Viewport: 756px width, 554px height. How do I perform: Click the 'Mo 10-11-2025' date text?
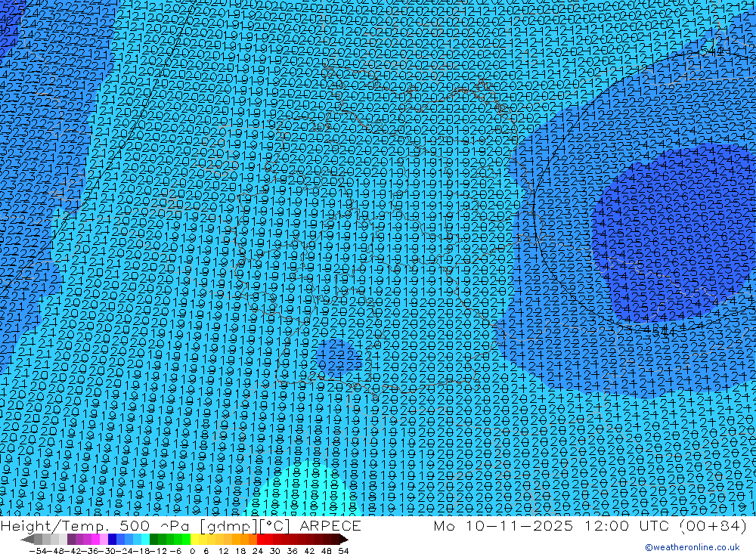[503, 526]
